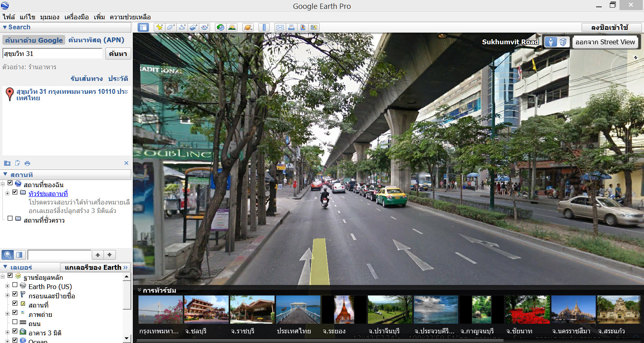The height and width of the screenshot is (343, 644).
Task: Open the มุมมอง menu
Action: (x=50, y=17)
